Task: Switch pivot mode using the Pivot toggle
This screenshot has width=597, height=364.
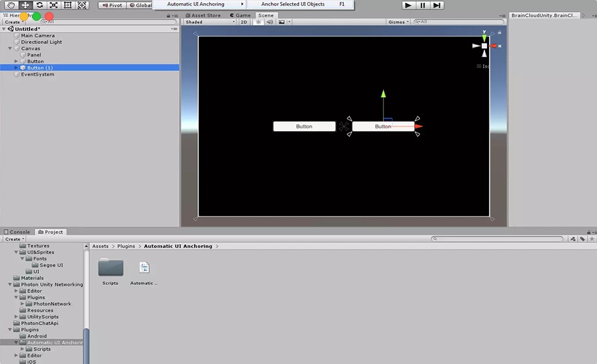Action: [111, 5]
